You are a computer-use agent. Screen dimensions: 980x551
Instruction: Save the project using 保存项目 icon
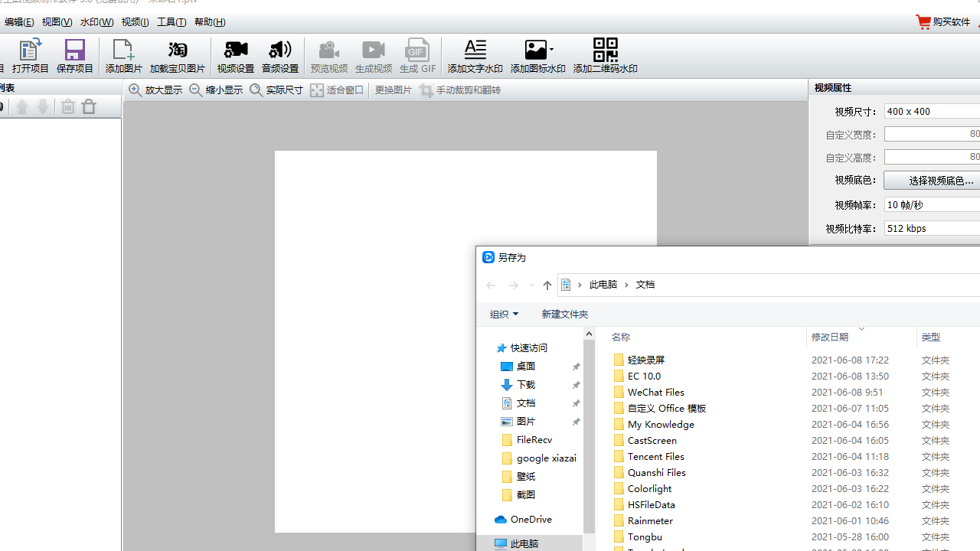(x=74, y=56)
